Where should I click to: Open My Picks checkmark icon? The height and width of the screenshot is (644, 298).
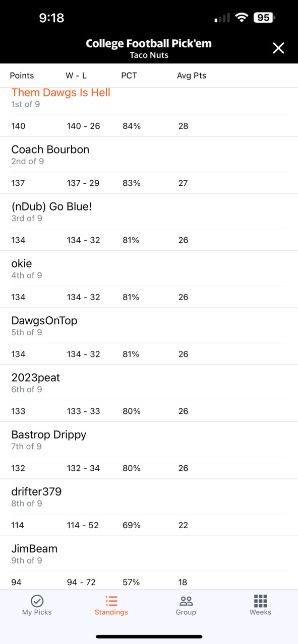coord(37,601)
